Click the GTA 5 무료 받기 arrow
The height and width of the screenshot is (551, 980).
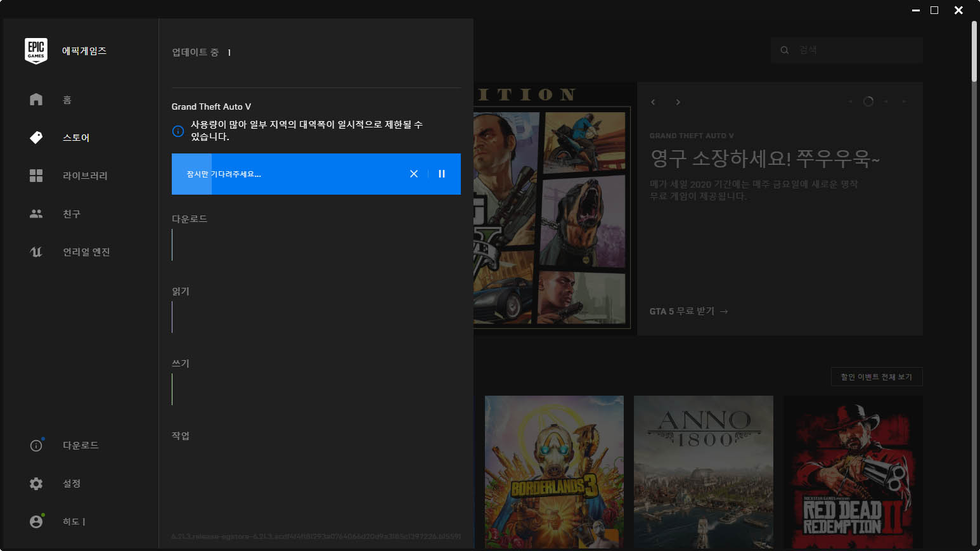[724, 311]
